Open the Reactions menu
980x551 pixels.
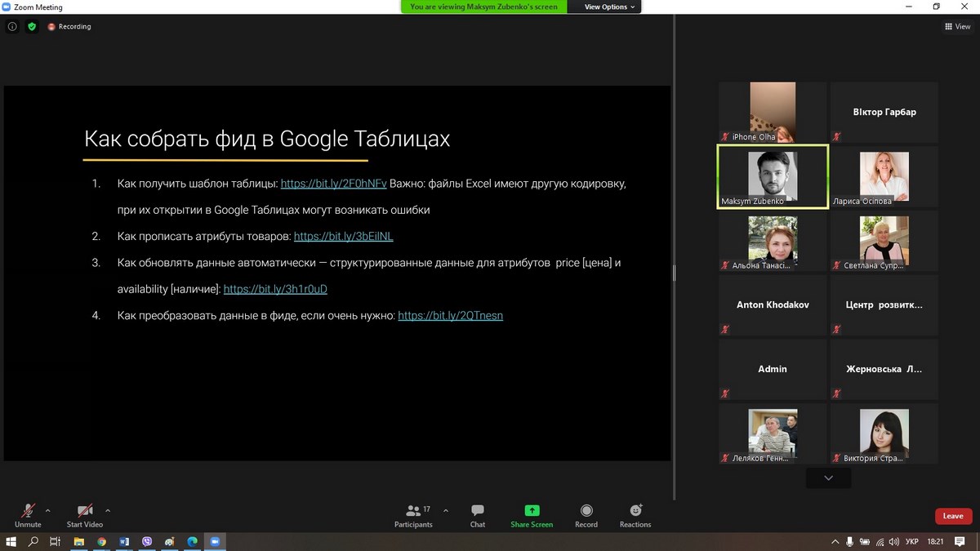tap(635, 514)
